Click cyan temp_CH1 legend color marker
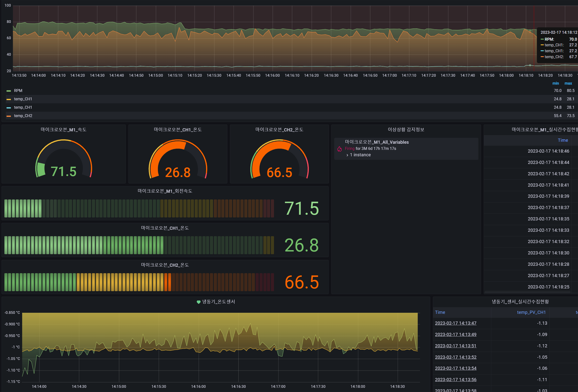Viewport: 578px width, 392px height. tap(9, 107)
